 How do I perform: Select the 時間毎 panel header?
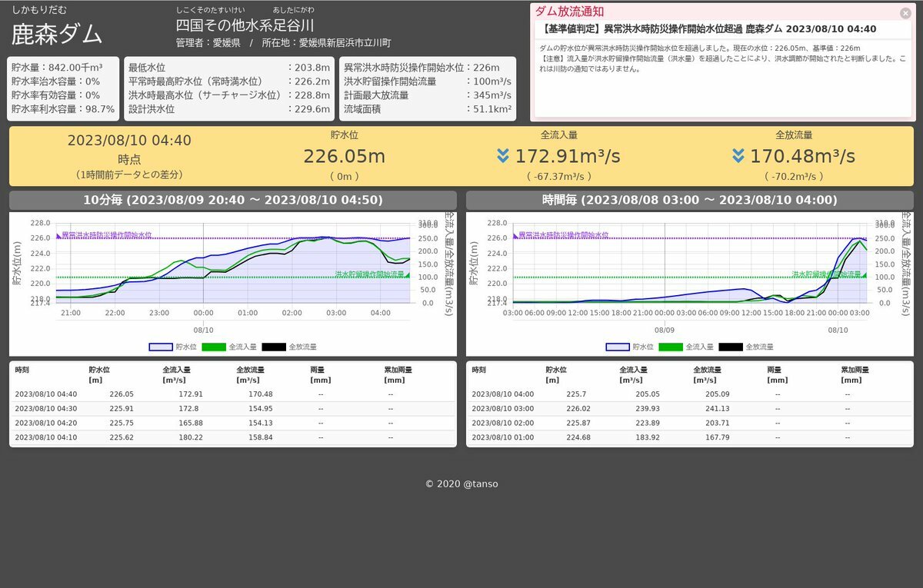tap(689, 200)
